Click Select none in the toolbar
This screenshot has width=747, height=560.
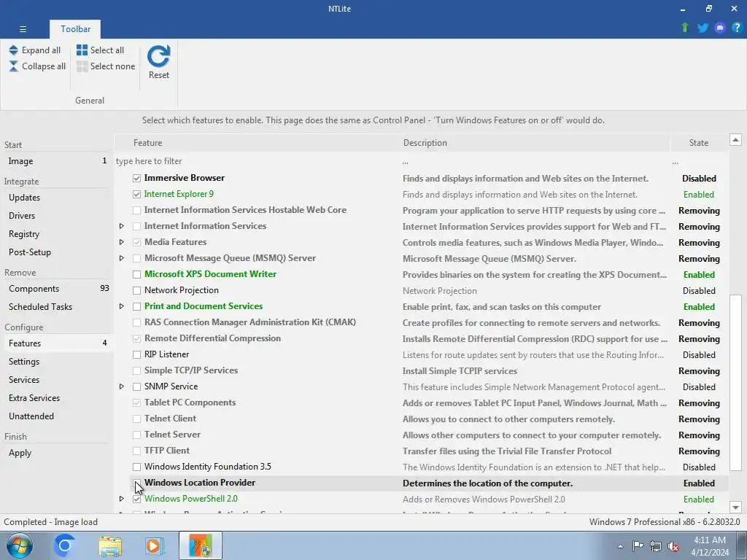point(106,66)
